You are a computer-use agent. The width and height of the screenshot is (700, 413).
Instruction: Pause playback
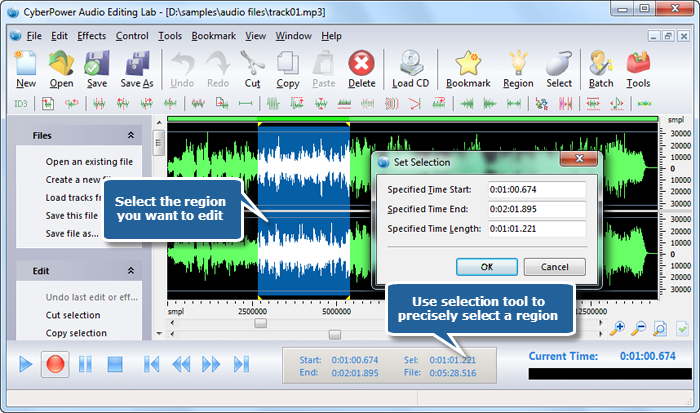pos(85,364)
